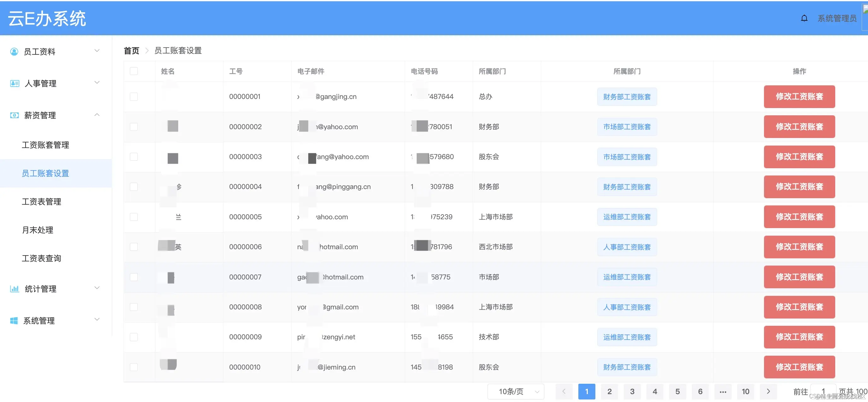Click the 系统管理 windows icon
The height and width of the screenshot is (402, 868).
14,320
